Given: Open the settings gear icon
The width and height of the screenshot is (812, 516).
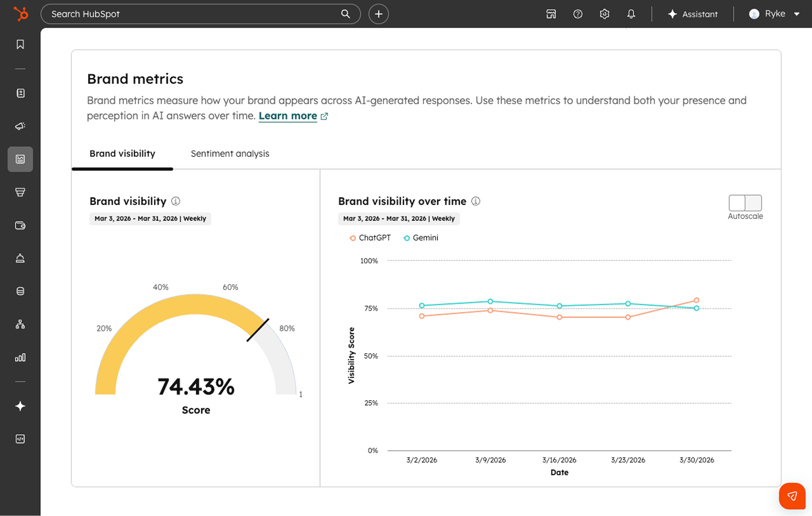Looking at the screenshot, I should [604, 14].
